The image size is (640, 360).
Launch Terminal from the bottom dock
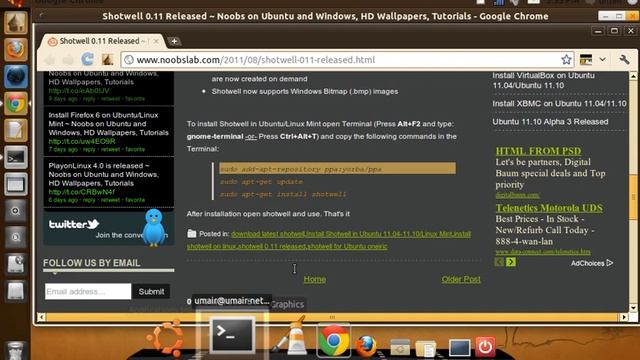[x=232, y=335]
